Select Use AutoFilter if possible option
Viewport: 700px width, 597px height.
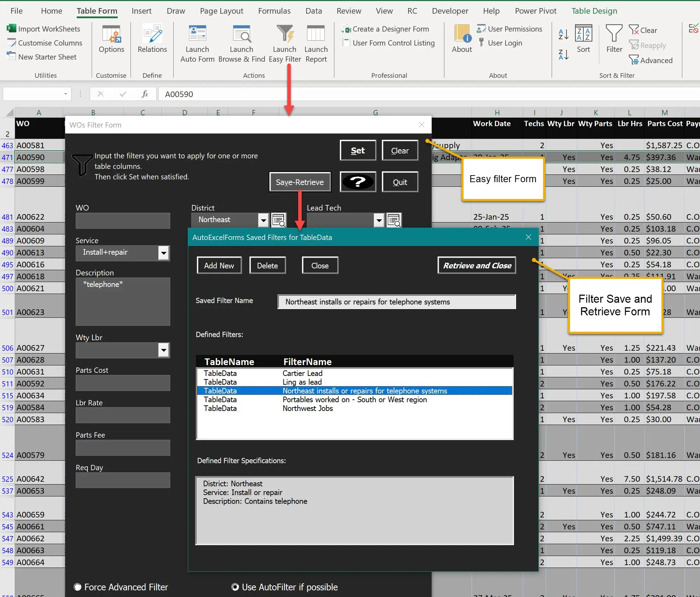click(x=235, y=587)
